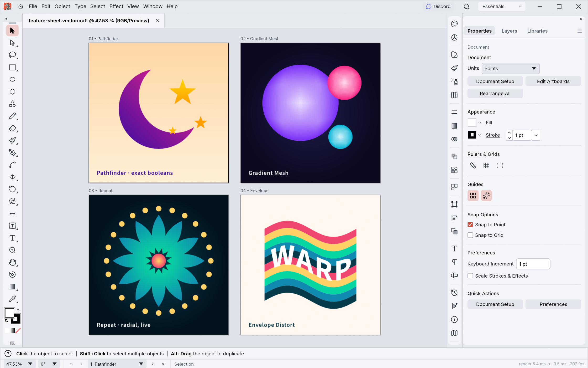
Task: Click the Rearrange All button
Action: 495,94
